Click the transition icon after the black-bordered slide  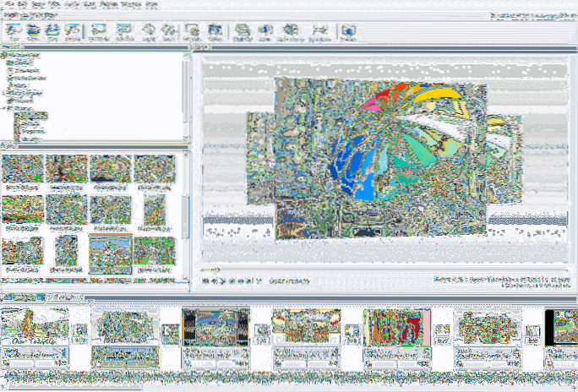(x=262, y=333)
